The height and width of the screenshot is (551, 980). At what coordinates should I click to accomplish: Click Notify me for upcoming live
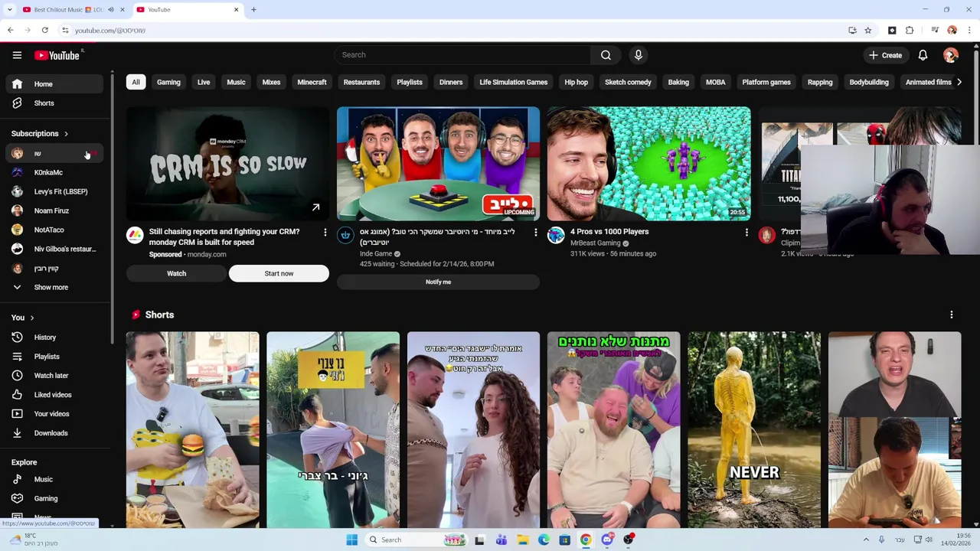click(438, 282)
